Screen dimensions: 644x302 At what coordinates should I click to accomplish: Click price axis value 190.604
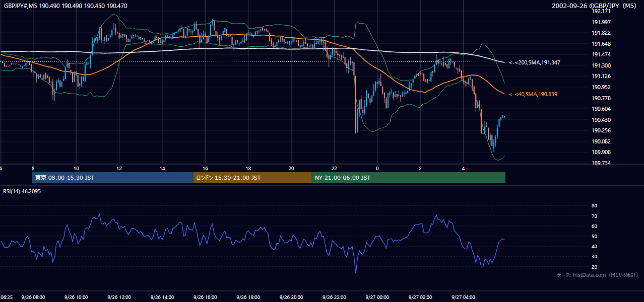601,109
